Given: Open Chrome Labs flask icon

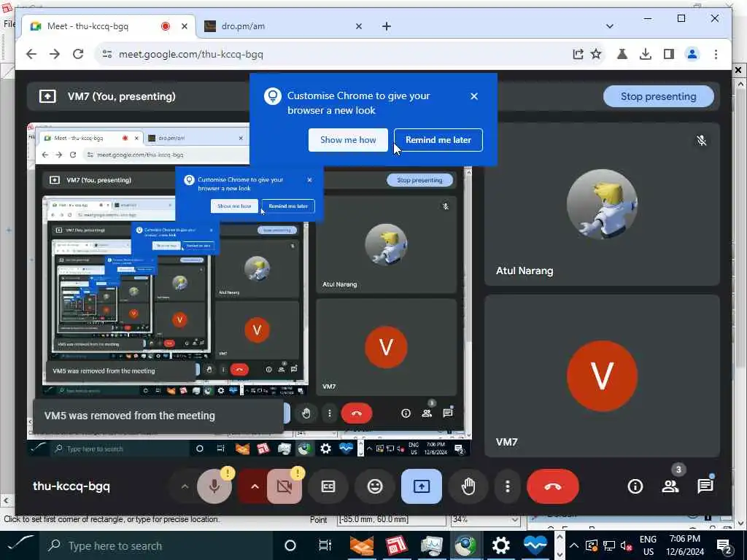Looking at the screenshot, I should 622,54.
